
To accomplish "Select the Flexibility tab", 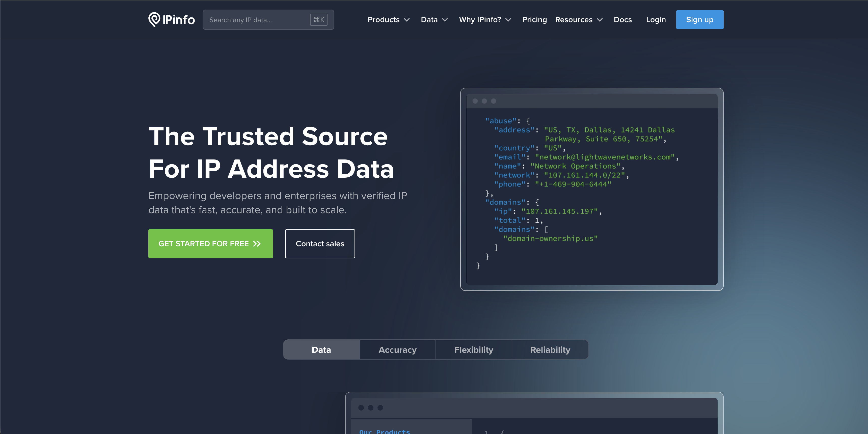I will 473,349.
